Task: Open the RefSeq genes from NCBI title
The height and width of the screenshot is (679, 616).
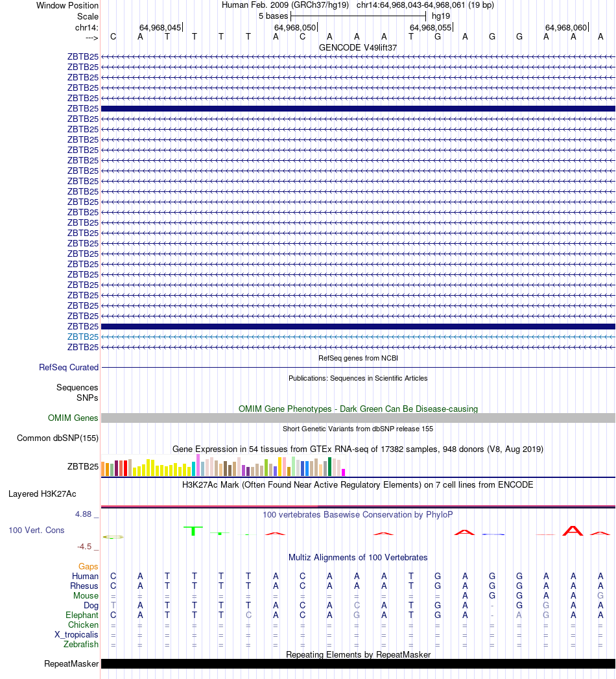Action: (x=358, y=358)
